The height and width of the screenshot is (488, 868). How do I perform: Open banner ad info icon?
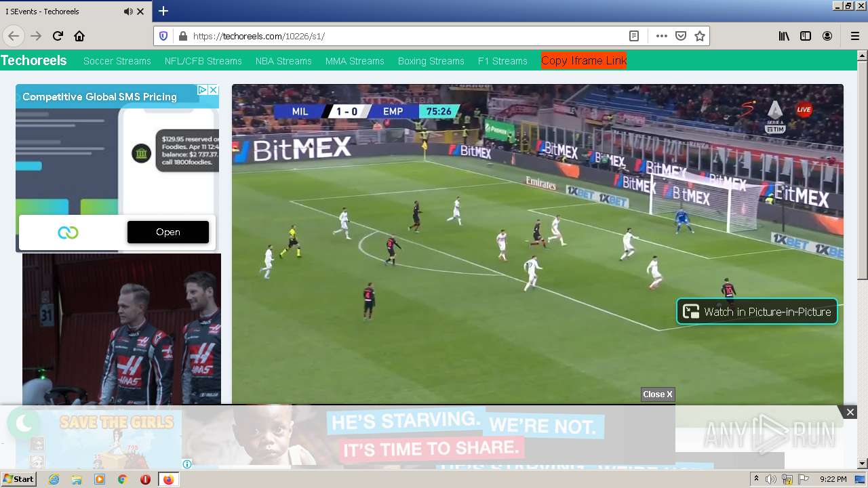coord(186,464)
